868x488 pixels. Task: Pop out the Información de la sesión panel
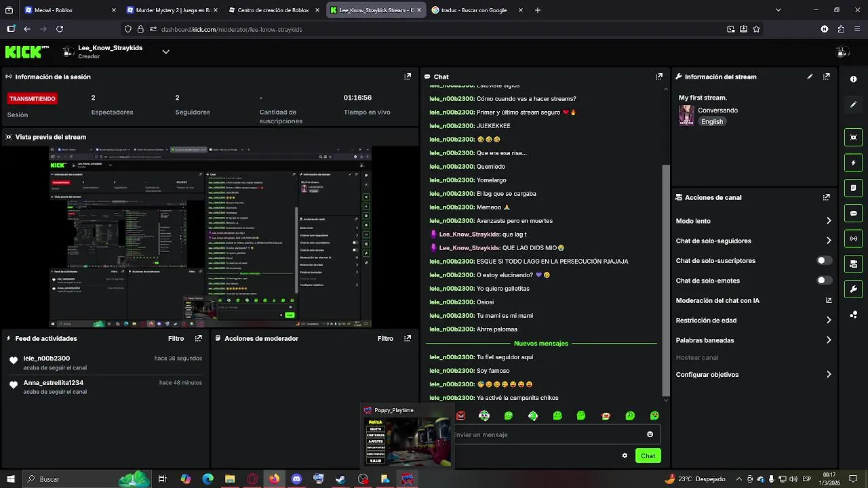point(408,77)
